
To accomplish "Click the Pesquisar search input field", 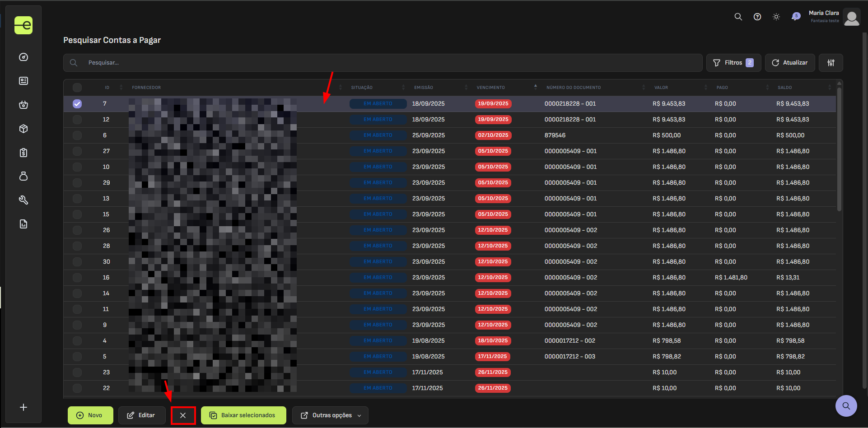I will pyautogui.click(x=383, y=63).
